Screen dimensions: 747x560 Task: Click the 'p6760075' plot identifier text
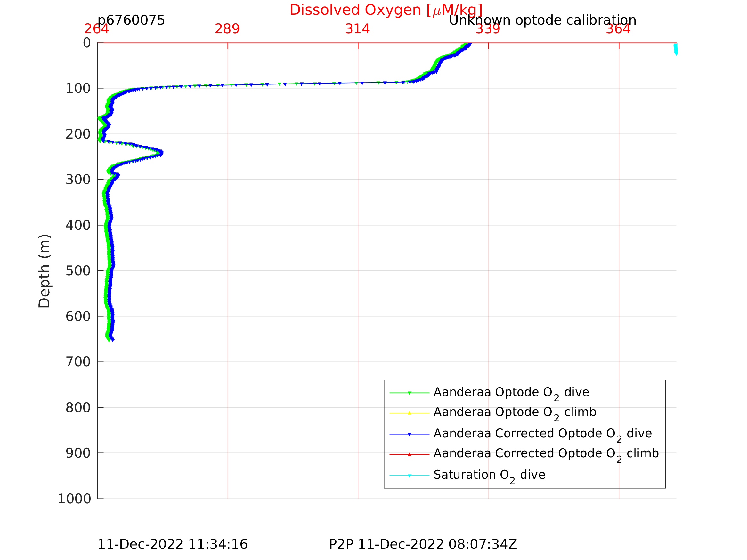[131, 20]
